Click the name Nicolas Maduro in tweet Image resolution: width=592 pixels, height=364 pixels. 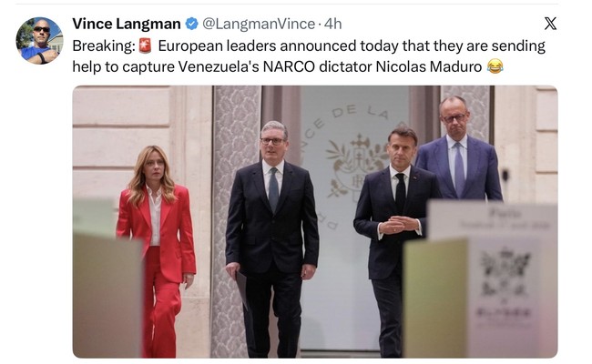(x=429, y=66)
